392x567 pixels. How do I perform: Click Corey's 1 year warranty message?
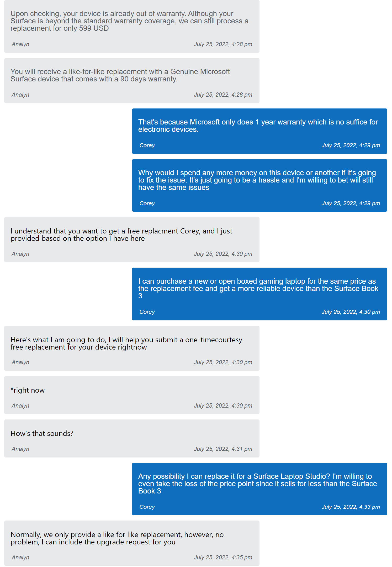click(259, 131)
